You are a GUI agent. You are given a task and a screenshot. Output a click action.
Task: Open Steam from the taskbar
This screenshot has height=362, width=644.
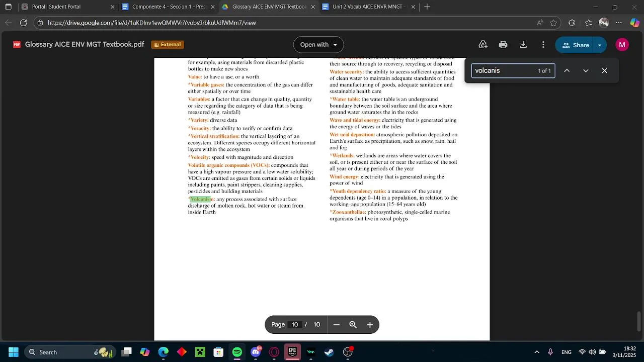tap(329, 352)
